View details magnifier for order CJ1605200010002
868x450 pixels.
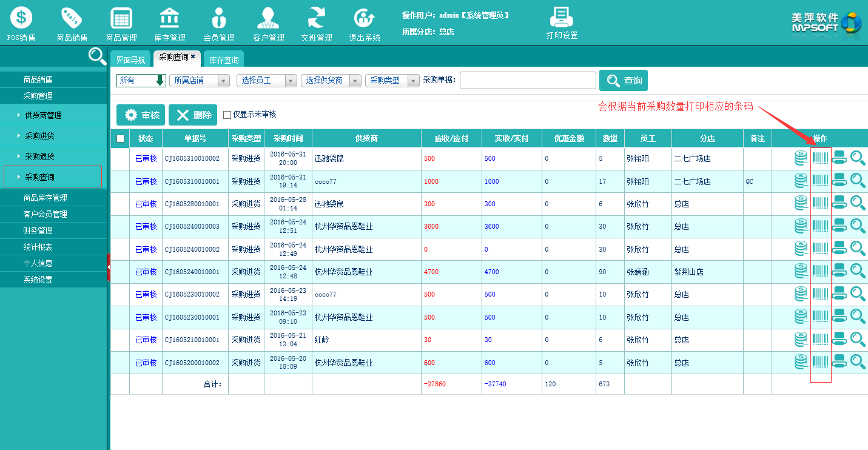[858, 361]
